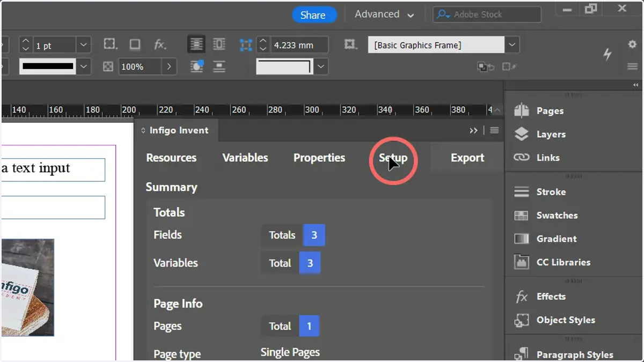The image size is (644, 362).
Task: Click the drop shadow icon
Action: click(x=135, y=44)
